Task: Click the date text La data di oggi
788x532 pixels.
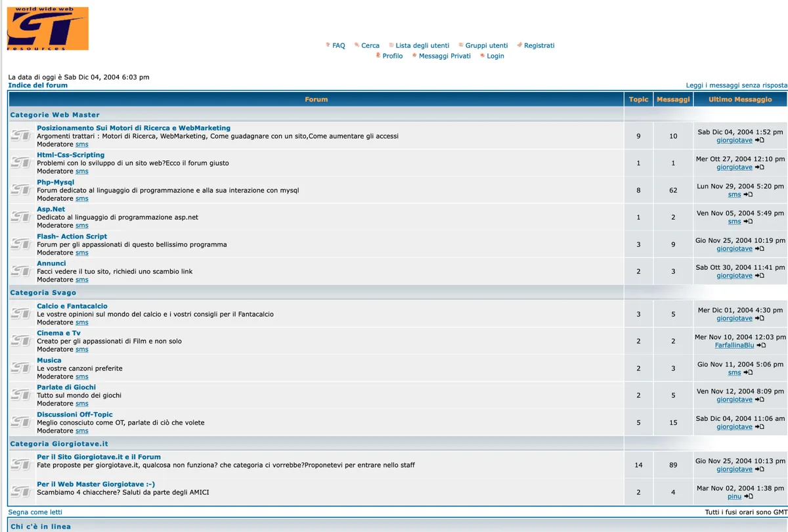Action: pyautogui.click(x=79, y=77)
